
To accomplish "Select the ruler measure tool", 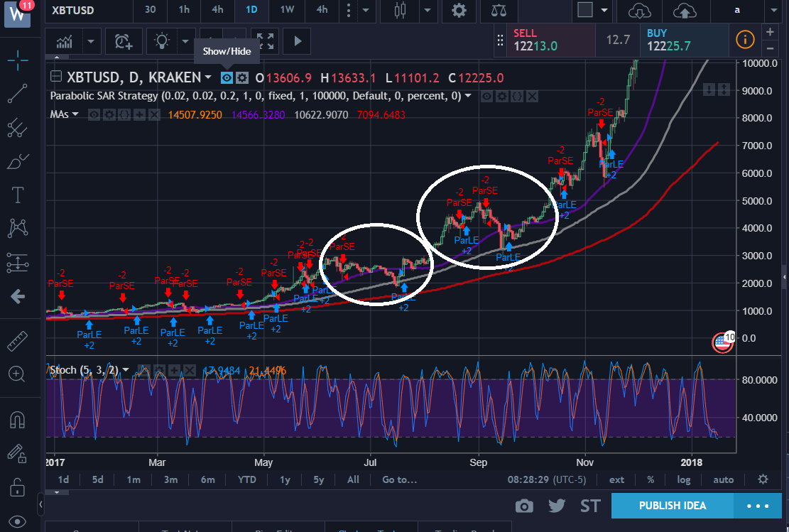I will pos(18,341).
